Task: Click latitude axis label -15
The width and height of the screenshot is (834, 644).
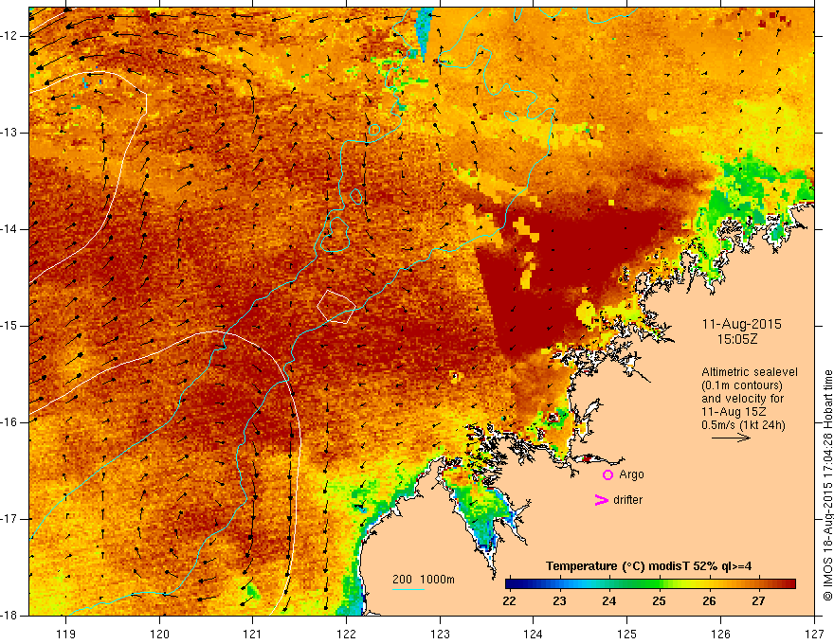Action: (x=10, y=326)
